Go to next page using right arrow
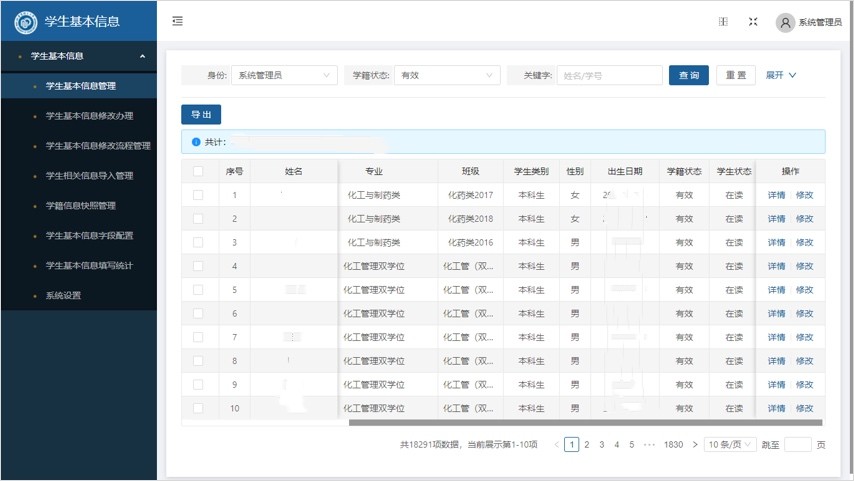Screen dimensions: 854x481 695,444
